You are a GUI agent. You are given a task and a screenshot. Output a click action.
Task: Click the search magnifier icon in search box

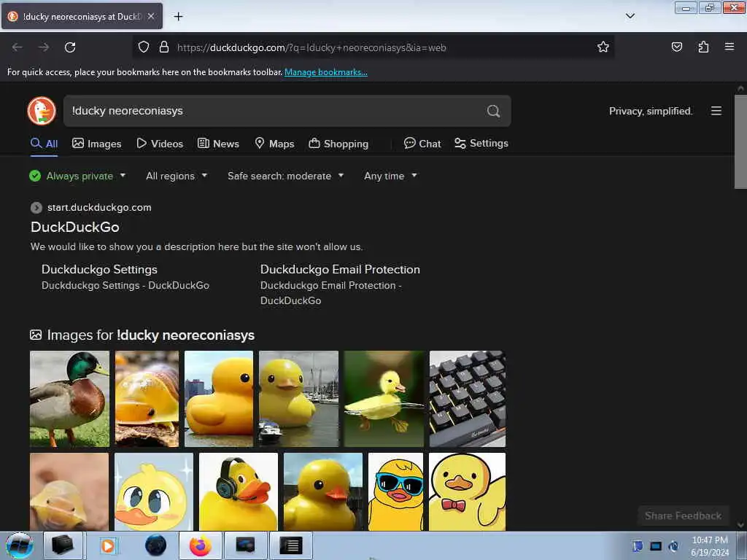click(x=494, y=111)
